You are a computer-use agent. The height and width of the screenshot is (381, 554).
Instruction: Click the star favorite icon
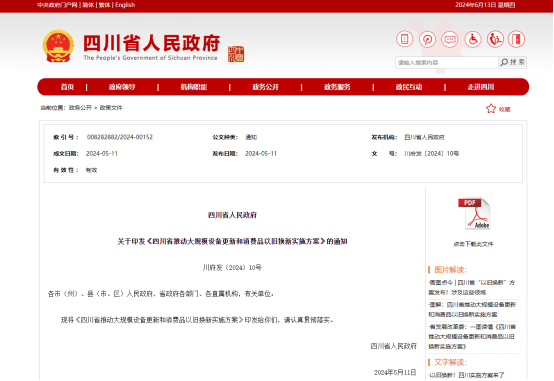(491, 109)
